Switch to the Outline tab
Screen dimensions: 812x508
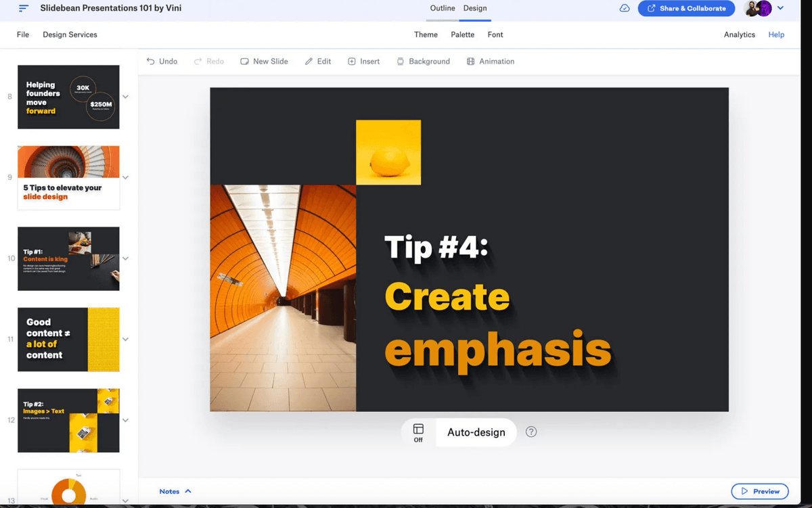point(443,8)
